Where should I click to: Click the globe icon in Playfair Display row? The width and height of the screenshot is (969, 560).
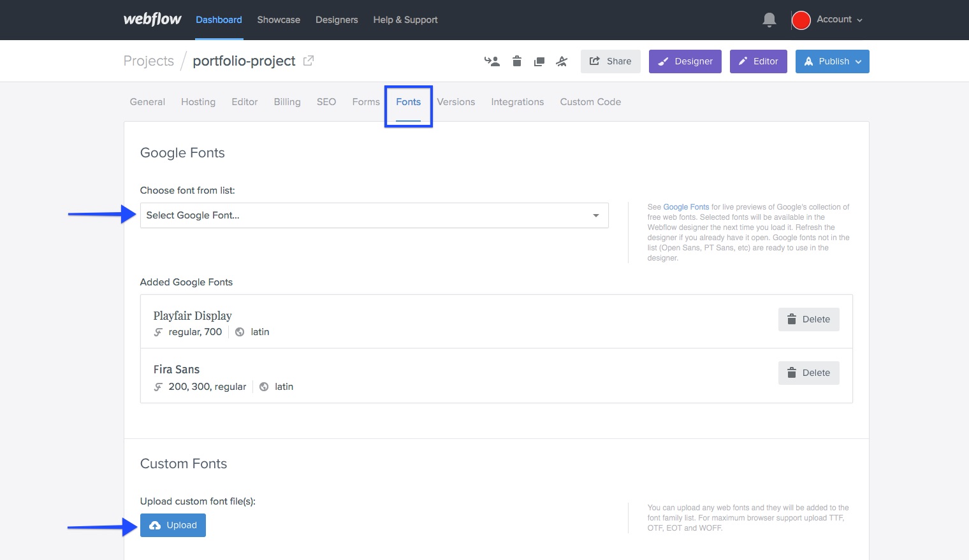point(240,332)
